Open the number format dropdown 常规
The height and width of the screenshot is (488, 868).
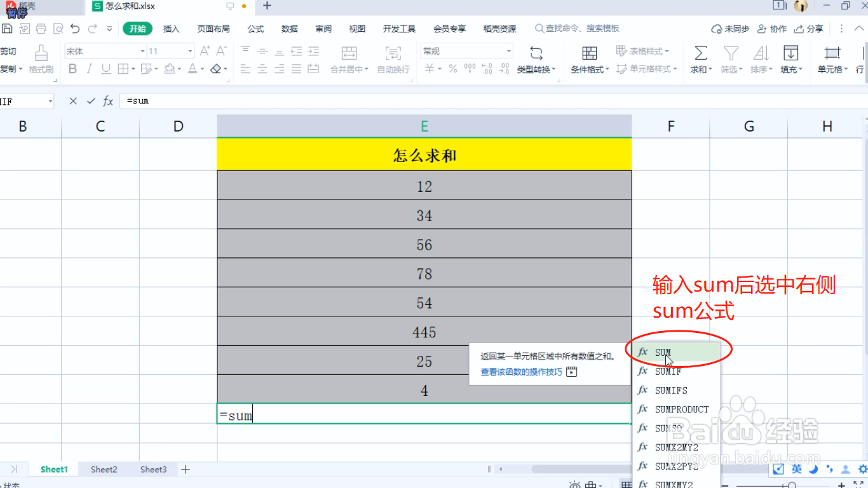(509, 51)
